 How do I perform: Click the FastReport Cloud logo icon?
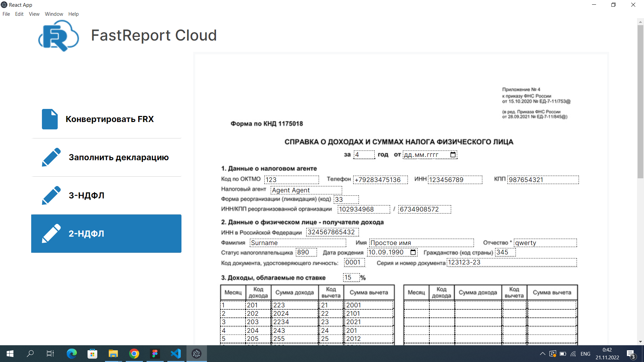pyautogui.click(x=59, y=36)
